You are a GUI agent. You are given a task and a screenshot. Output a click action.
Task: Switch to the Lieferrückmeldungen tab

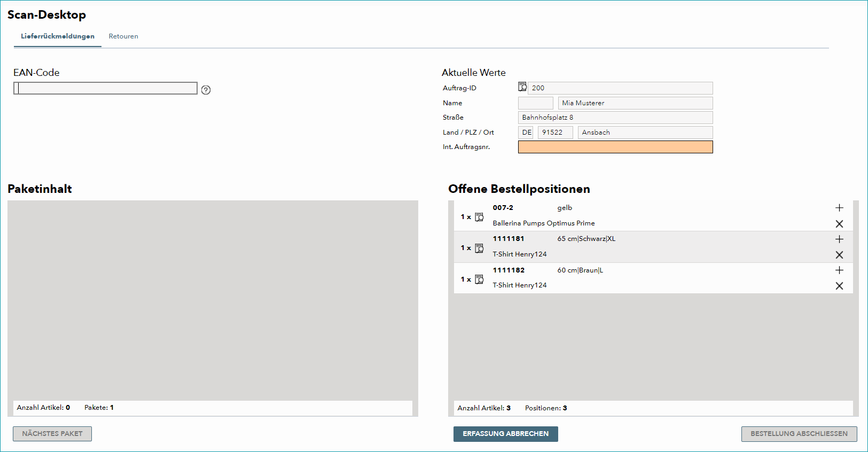point(58,36)
